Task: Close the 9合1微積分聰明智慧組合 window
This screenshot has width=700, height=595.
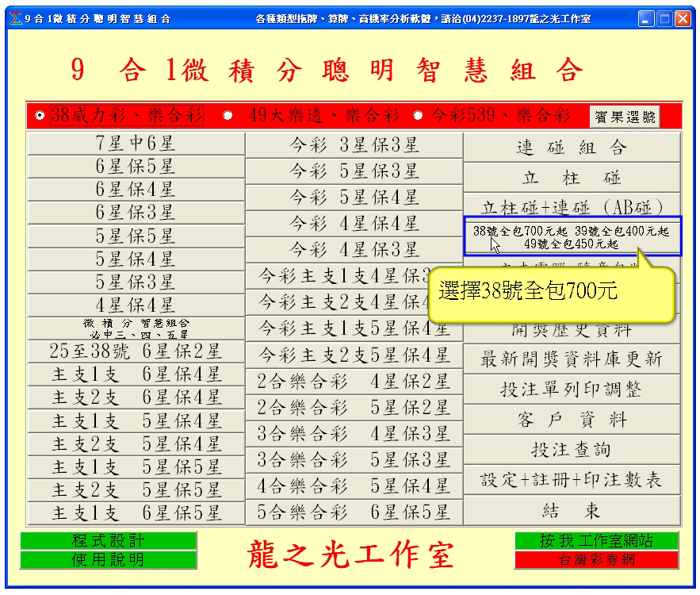Action: coord(683,19)
